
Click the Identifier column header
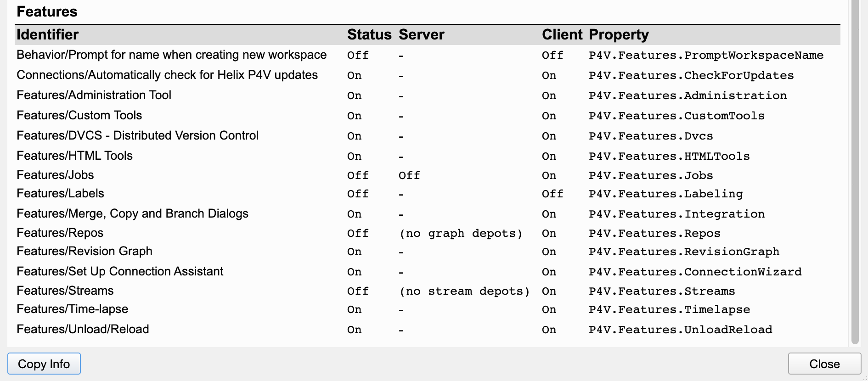(x=48, y=35)
